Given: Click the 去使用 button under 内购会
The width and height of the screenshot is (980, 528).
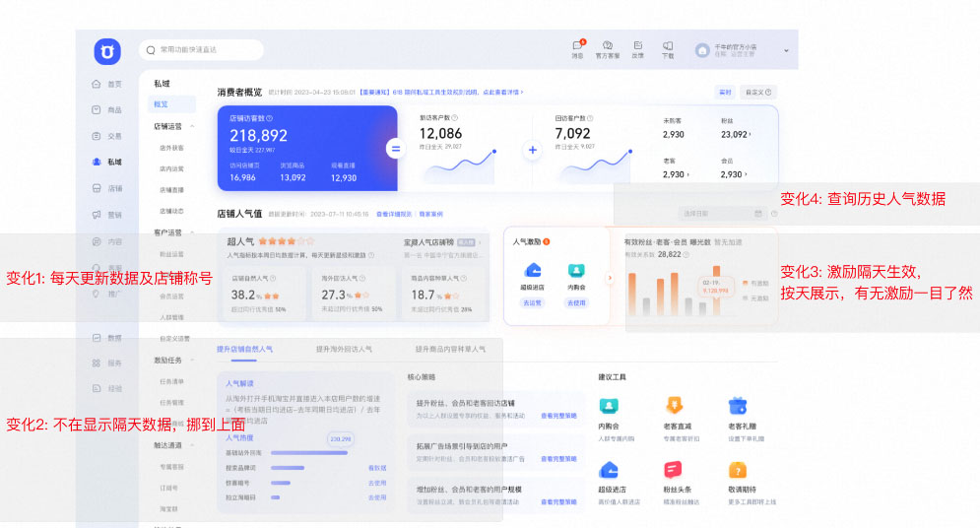Looking at the screenshot, I should [576, 302].
